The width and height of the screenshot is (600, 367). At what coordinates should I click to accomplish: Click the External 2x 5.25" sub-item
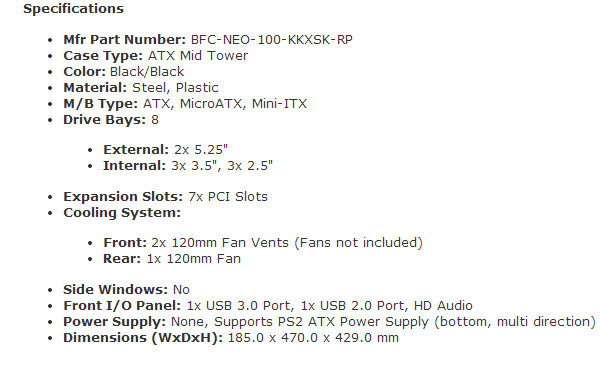coord(165,150)
